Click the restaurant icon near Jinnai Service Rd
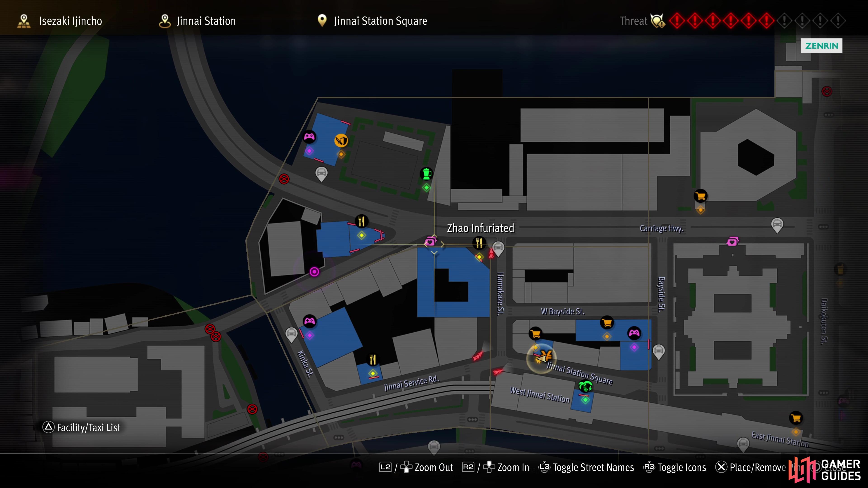The width and height of the screenshot is (868, 488). coord(372,359)
